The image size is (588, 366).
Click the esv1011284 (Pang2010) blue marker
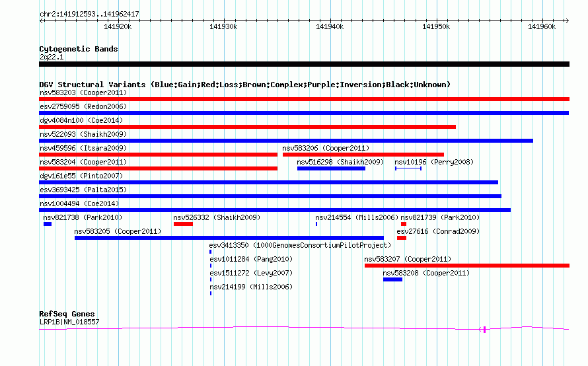click(211, 266)
